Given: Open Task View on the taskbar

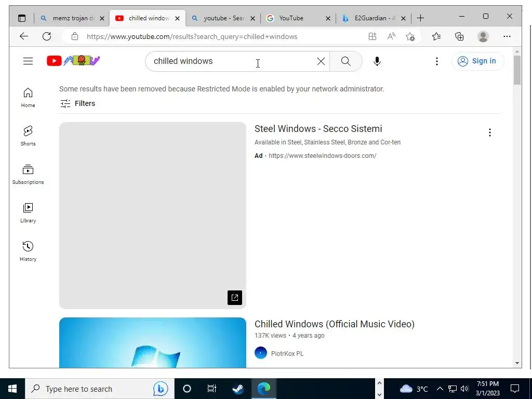Looking at the screenshot, I should point(212,389).
